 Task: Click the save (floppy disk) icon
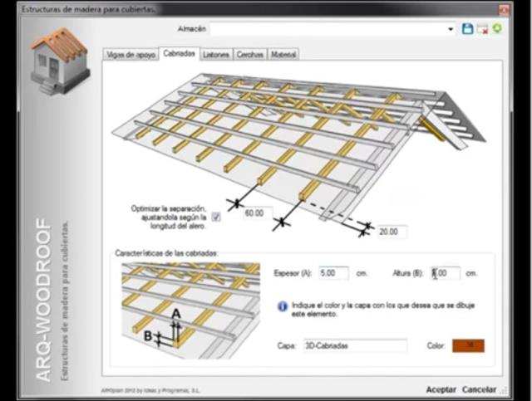point(467,29)
